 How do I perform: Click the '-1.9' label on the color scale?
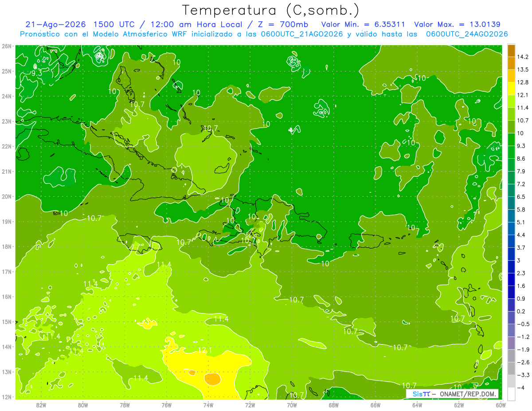(523, 350)
